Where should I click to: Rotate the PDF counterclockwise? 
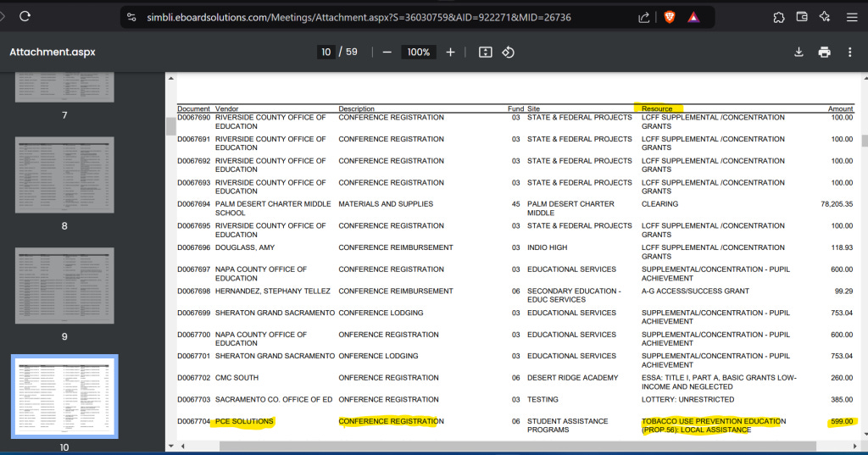[509, 52]
